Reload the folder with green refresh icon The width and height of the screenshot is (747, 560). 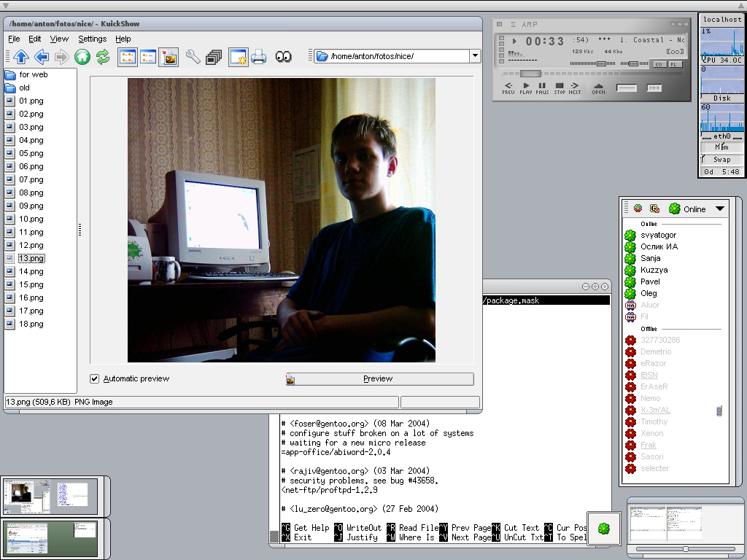click(103, 57)
